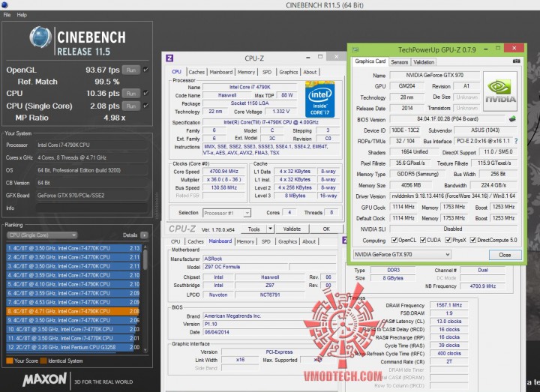Click the Cinebench sphere logo
540x392 pixels.
(x=40, y=37)
